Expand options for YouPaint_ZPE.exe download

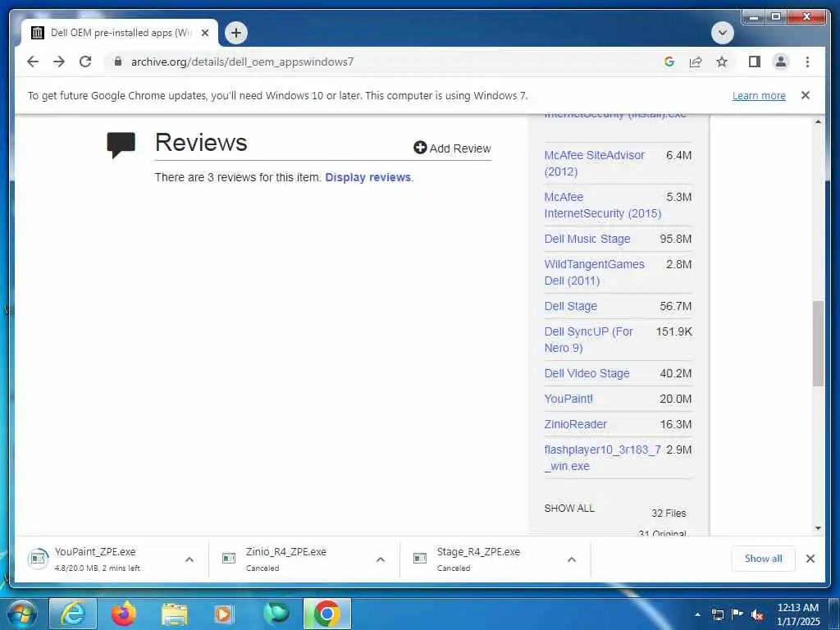click(x=189, y=559)
